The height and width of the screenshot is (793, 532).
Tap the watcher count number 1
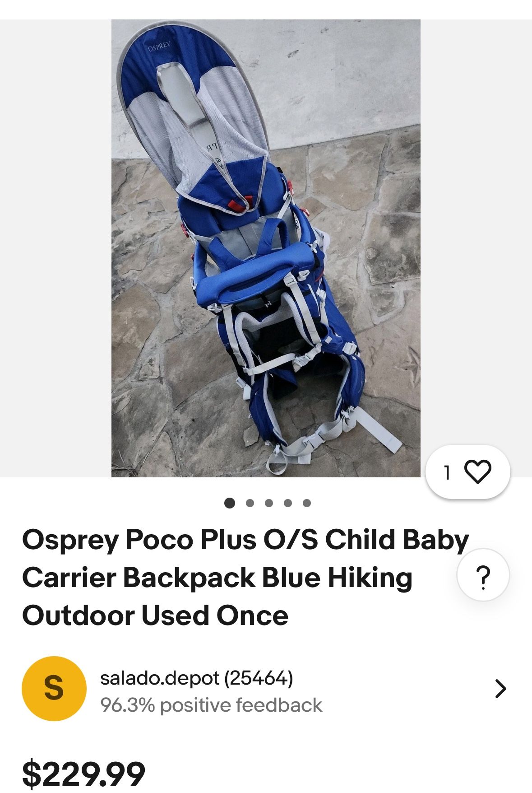click(x=447, y=472)
